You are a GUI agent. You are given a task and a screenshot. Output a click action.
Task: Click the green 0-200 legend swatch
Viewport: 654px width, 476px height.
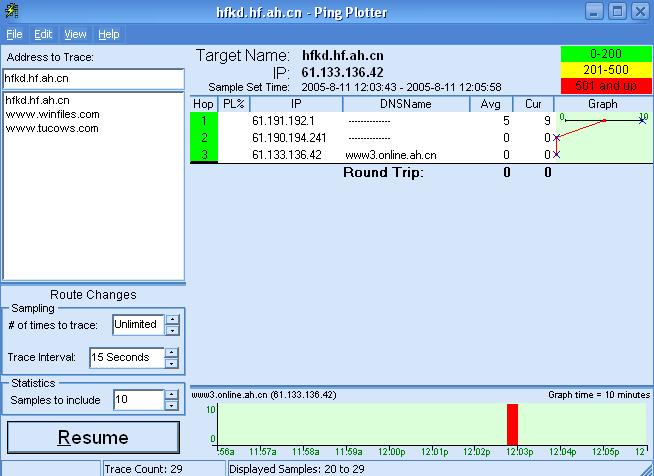pyautogui.click(x=605, y=53)
